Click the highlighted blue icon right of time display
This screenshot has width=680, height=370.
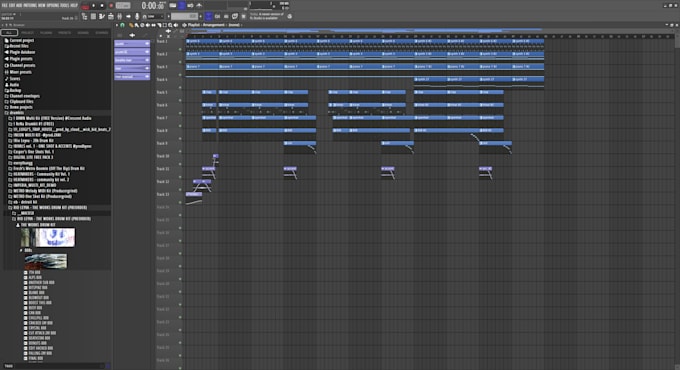pos(182,5)
